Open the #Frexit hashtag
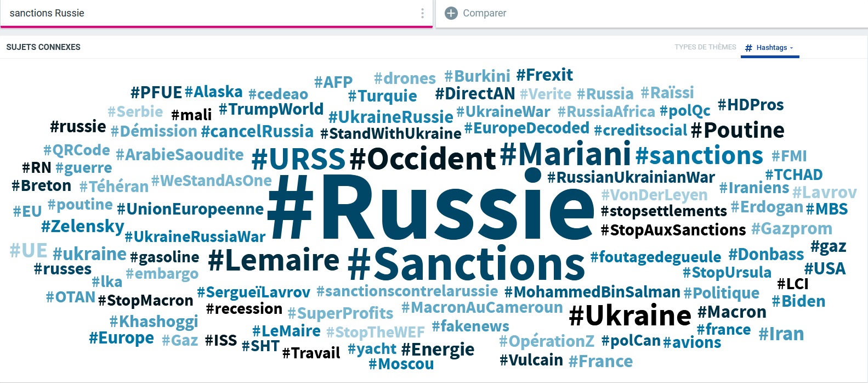 [544, 75]
